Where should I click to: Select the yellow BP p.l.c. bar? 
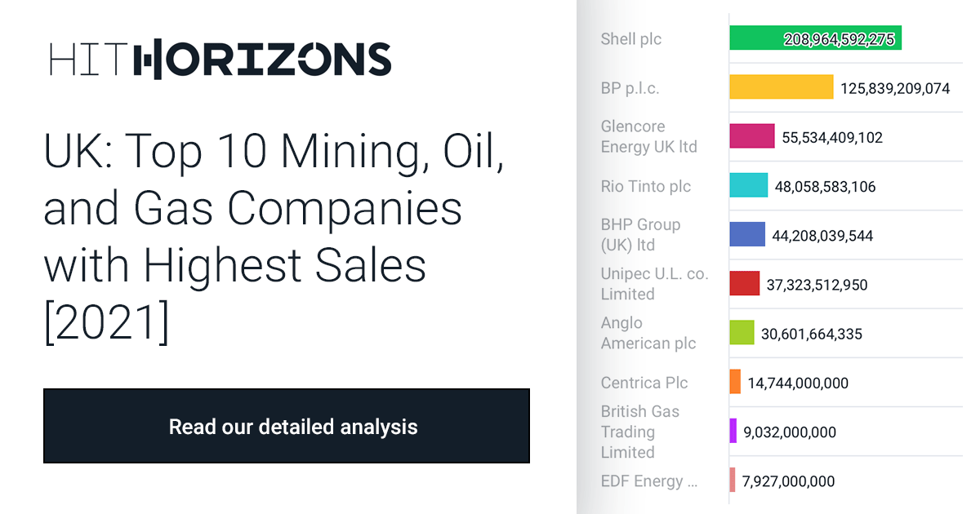[782, 87]
